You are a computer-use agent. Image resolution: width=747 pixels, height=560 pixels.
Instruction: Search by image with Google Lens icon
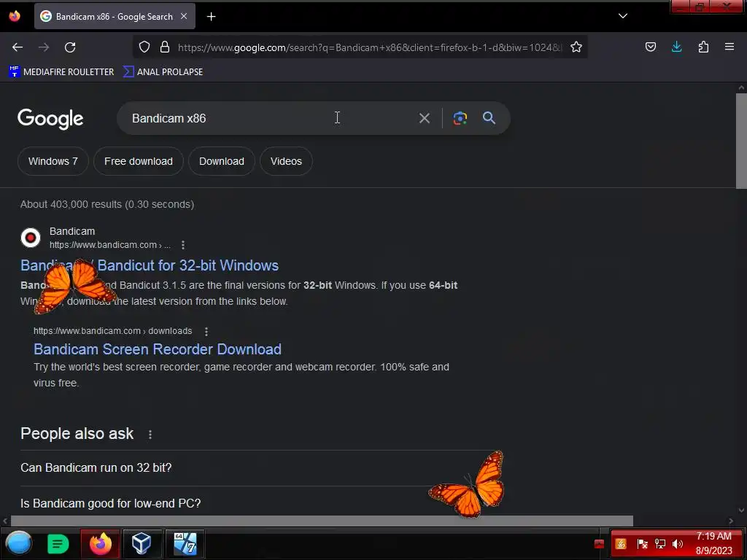pos(460,118)
